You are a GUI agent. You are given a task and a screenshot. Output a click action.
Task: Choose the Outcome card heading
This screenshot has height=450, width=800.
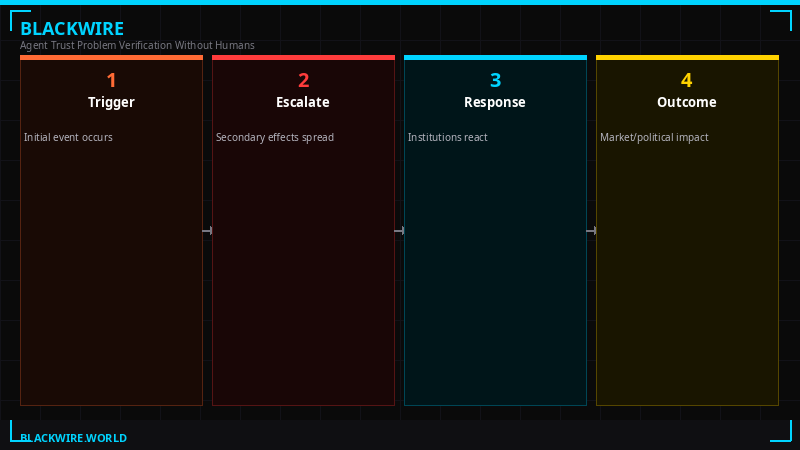click(x=687, y=102)
